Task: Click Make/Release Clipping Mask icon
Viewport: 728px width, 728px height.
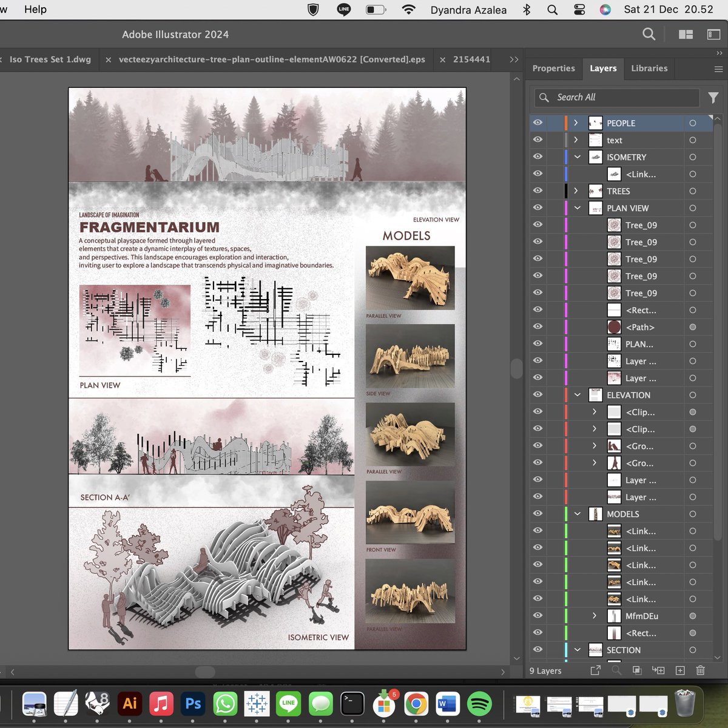Action: [x=637, y=670]
